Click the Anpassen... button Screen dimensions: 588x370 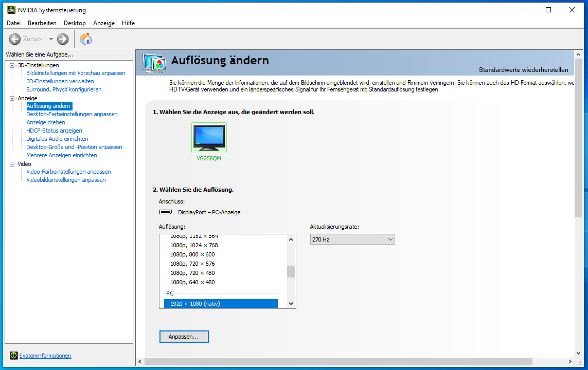(x=184, y=337)
